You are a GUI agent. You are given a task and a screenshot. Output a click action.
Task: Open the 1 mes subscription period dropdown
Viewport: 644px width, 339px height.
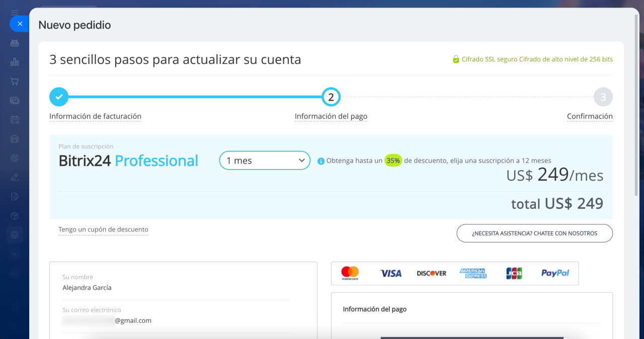265,160
